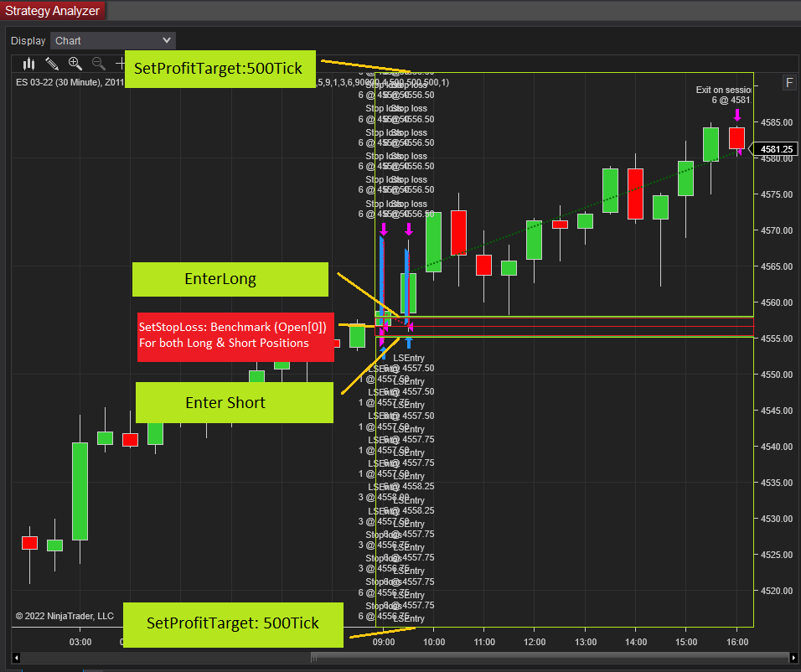
Task: Click the '12:00' time axis label
Action: 535,642
